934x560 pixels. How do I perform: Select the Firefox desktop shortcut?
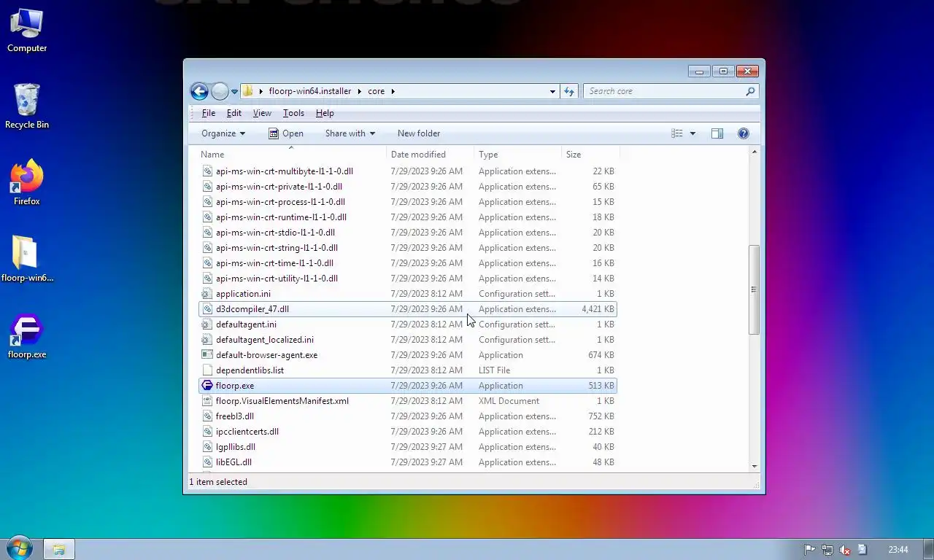pos(27,183)
